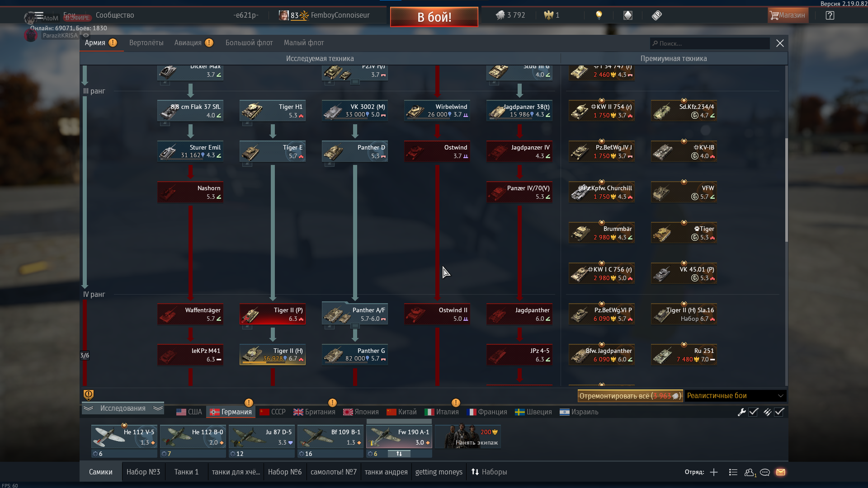Viewport: 868px width, 488px height.
Task: Open the light bulb hints icon
Action: [599, 15]
